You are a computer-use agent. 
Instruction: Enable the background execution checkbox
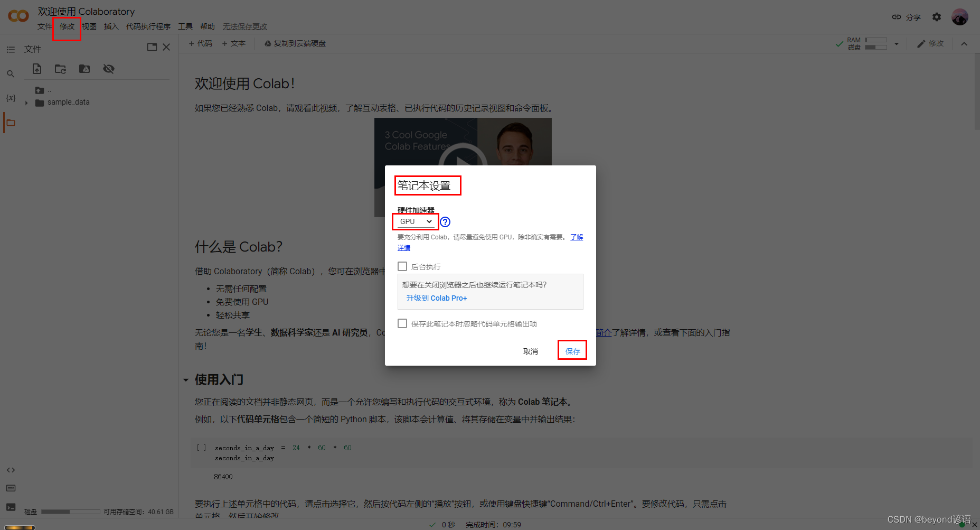tap(402, 266)
